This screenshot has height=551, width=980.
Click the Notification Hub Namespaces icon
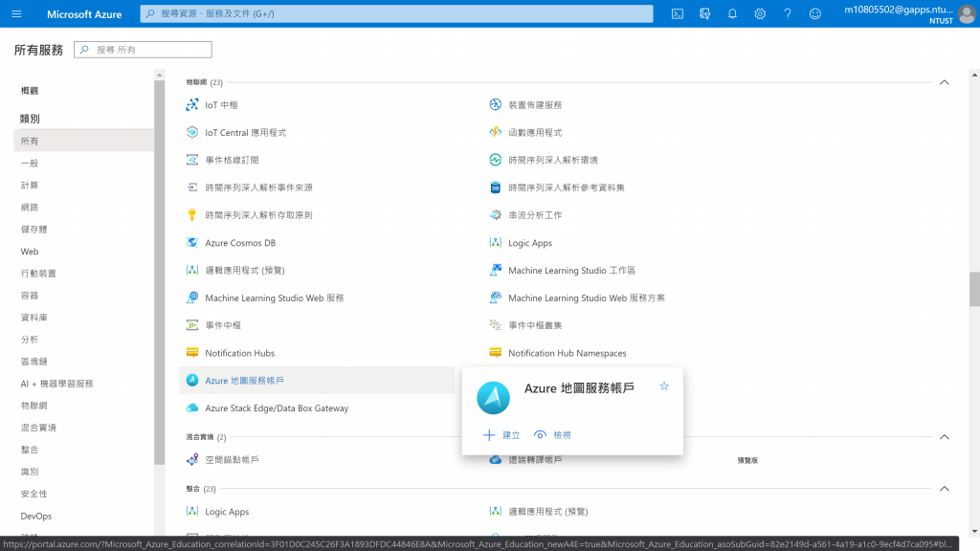(x=495, y=353)
